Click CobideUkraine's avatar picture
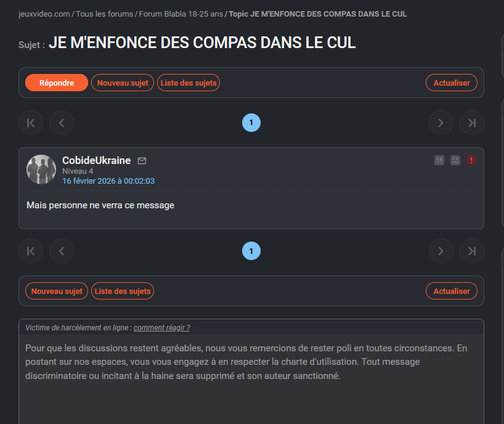Screen dimensions: 504x424 41,169
